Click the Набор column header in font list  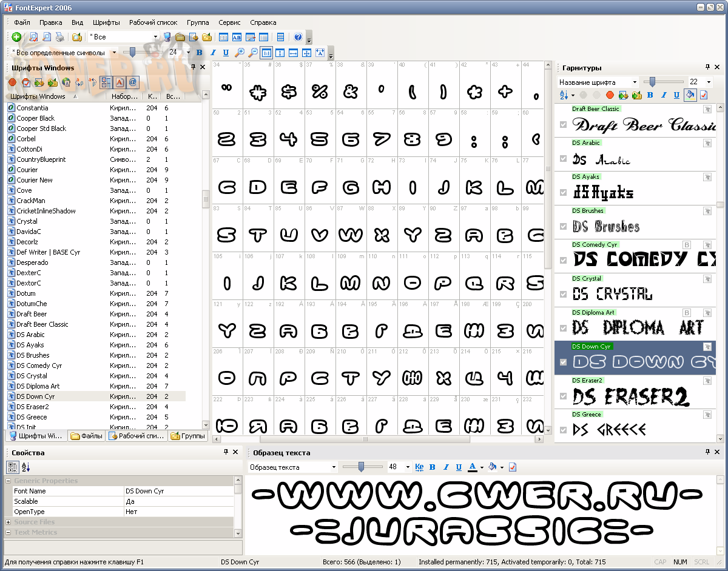pos(123,96)
